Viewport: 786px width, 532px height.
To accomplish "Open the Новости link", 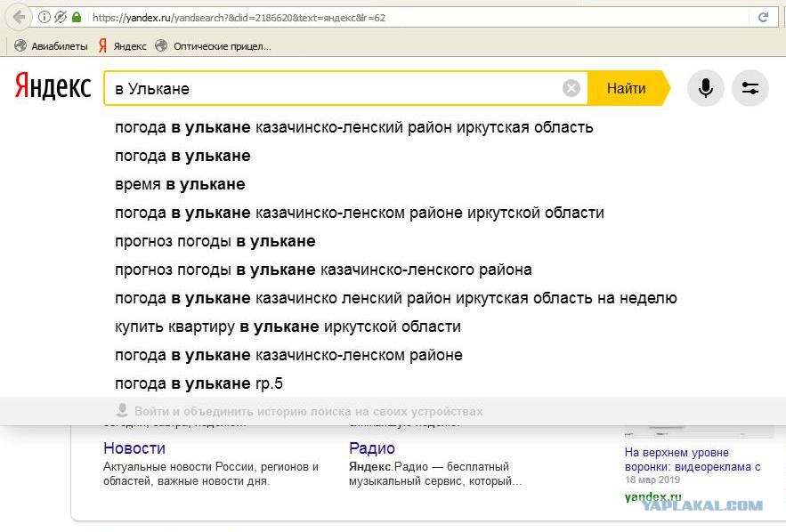I will 134,448.
